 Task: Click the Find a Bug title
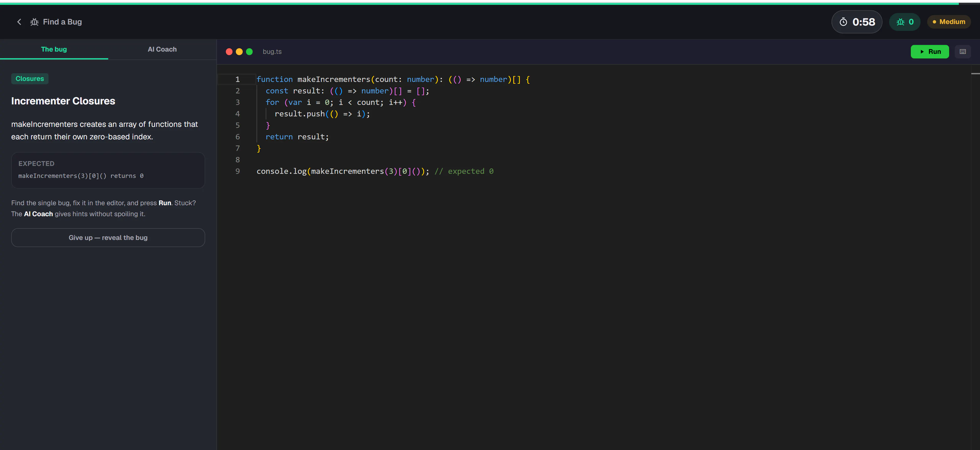(x=62, y=22)
